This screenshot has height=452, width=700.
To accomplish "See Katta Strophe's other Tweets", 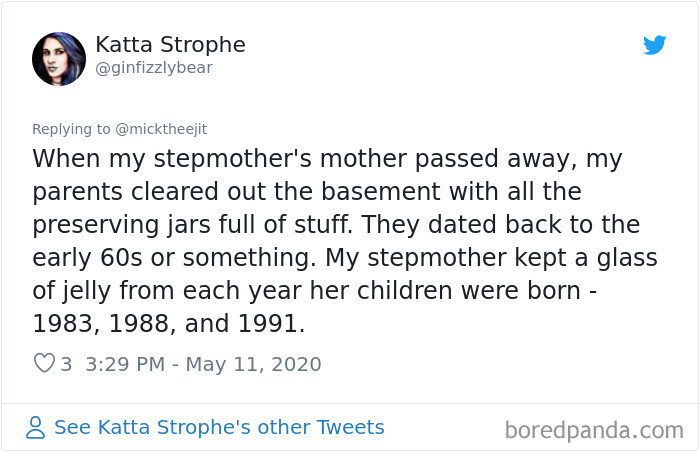I will point(219,427).
